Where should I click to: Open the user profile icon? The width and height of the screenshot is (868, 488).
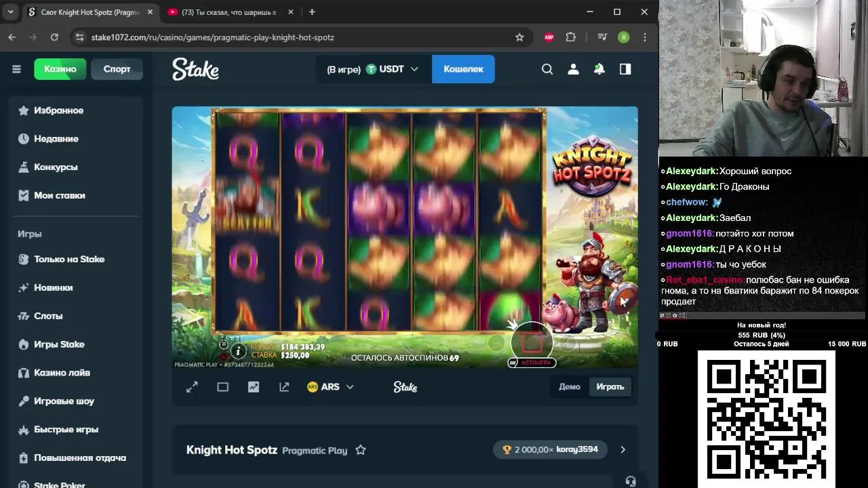click(573, 69)
